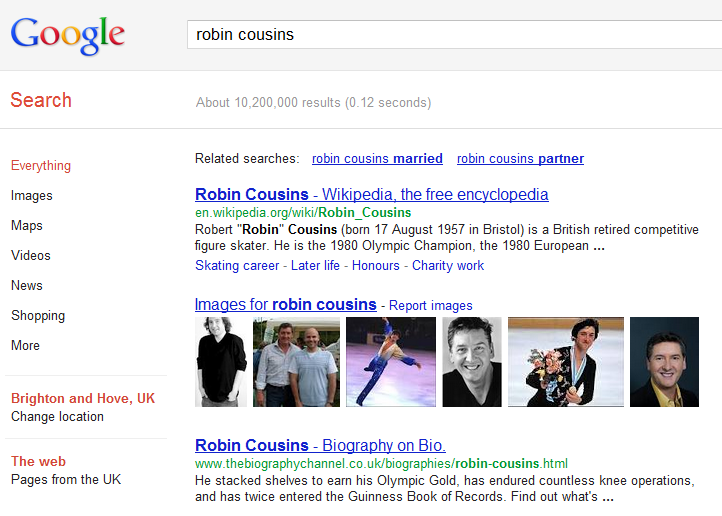This screenshot has height=516, width=722.
Task: Open Charity work section link
Action: pyautogui.click(x=447, y=266)
